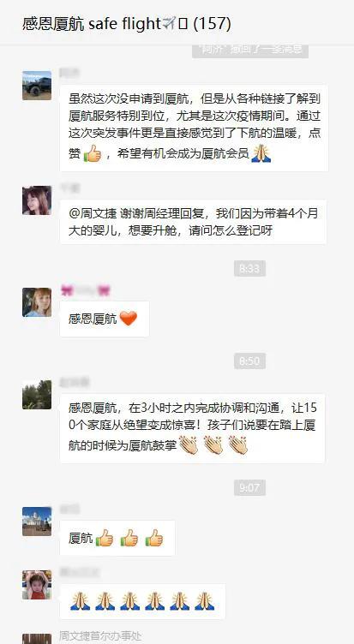
Task: Click the 8:50 timestamp label
Action: 249,361
